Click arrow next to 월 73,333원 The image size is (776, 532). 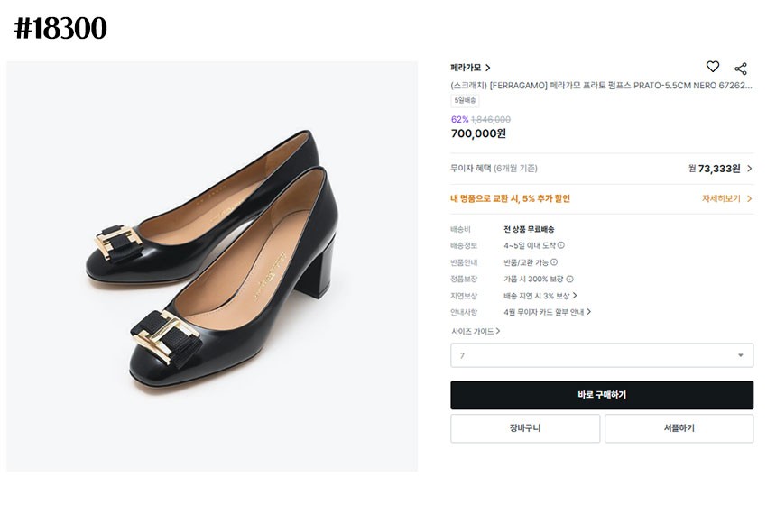click(749, 169)
